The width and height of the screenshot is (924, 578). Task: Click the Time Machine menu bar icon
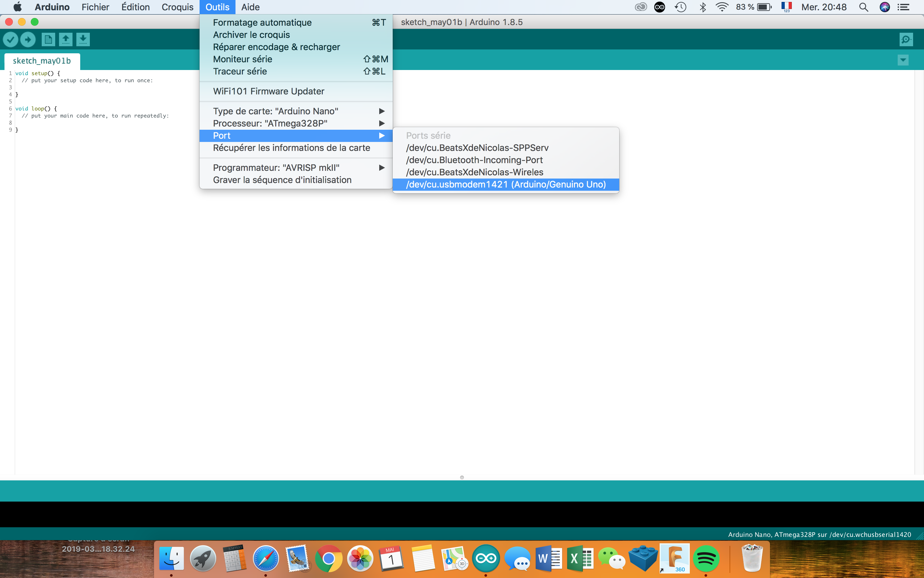point(681,7)
